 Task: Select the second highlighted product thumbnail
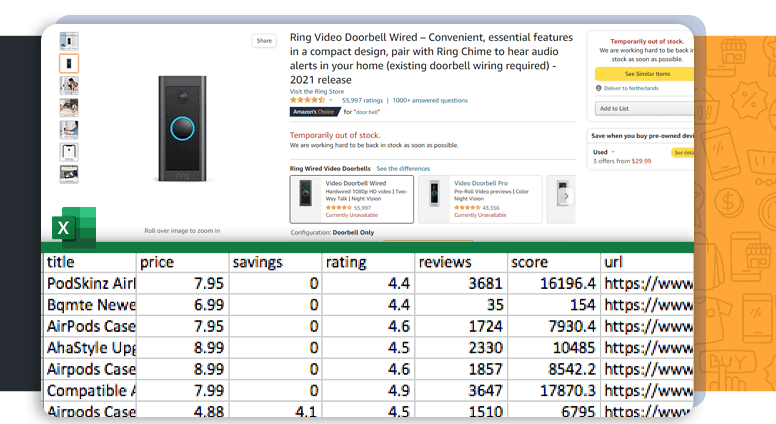[69, 63]
